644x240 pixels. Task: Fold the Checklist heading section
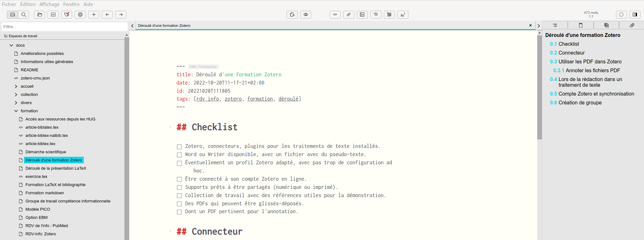tap(170, 127)
